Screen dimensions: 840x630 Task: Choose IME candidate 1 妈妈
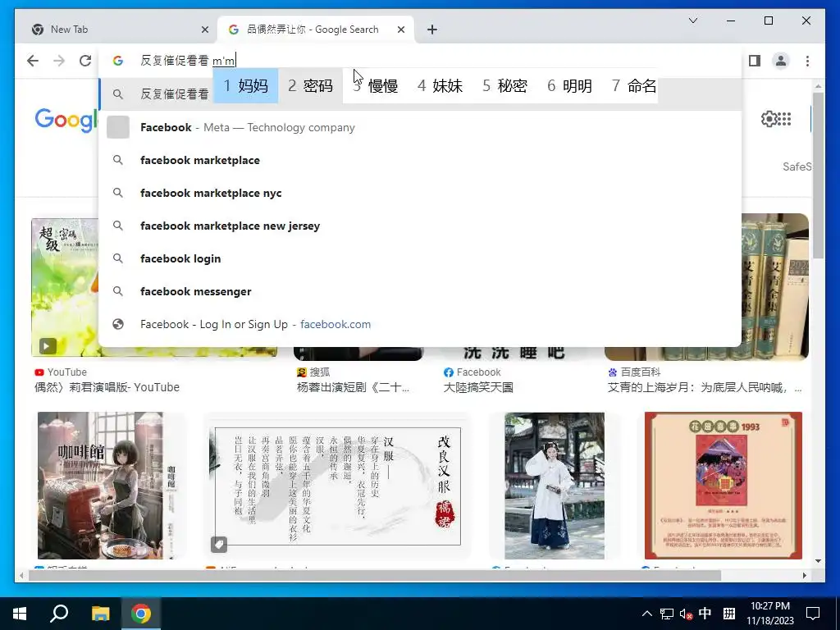pyautogui.click(x=246, y=85)
